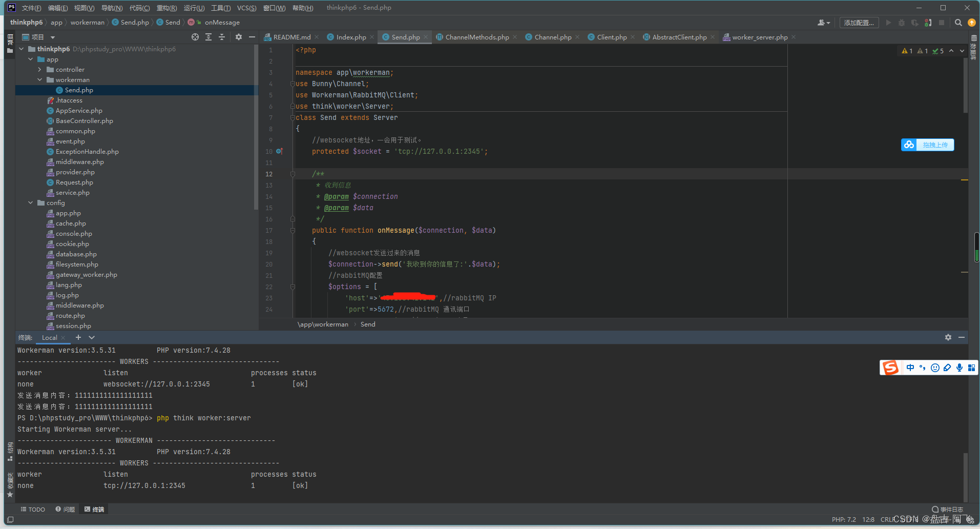This screenshot has height=529, width=980.
Task: Collapse the workerman folder in project tree
Action: pyautogui.click(x=40, y=79)
